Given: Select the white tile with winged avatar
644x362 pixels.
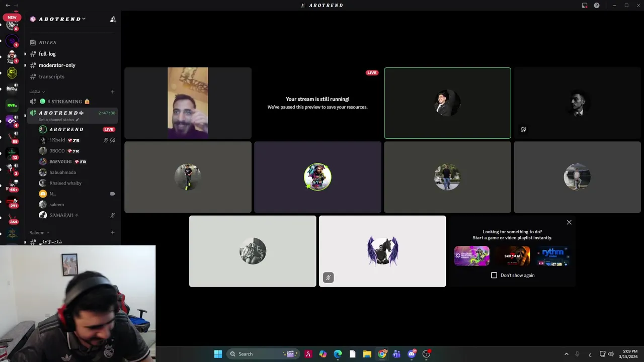Looking at the screenshot, I should tap(382, 251).
